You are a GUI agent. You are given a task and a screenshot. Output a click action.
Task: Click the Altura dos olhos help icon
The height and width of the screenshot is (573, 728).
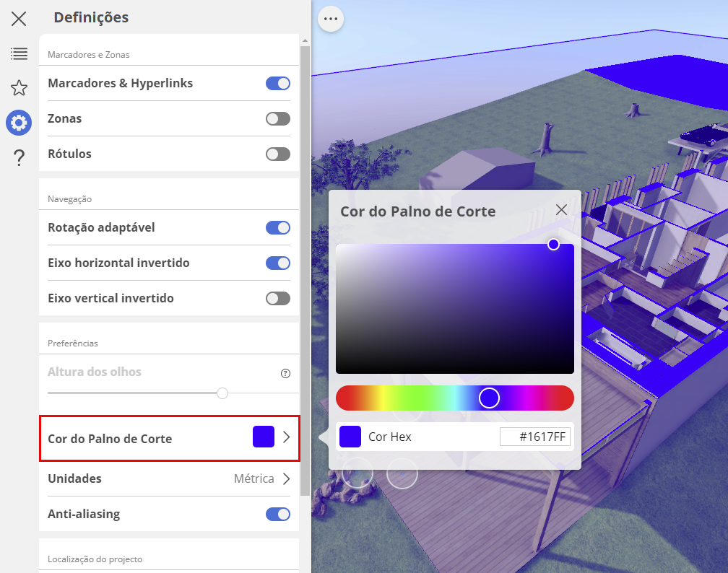point(285,374)
